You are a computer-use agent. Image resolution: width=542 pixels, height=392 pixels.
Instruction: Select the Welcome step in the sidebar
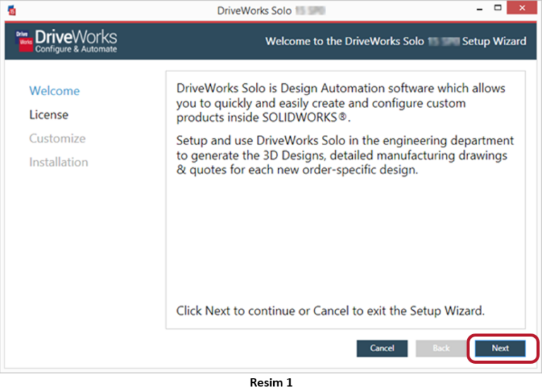pos(54,91)
